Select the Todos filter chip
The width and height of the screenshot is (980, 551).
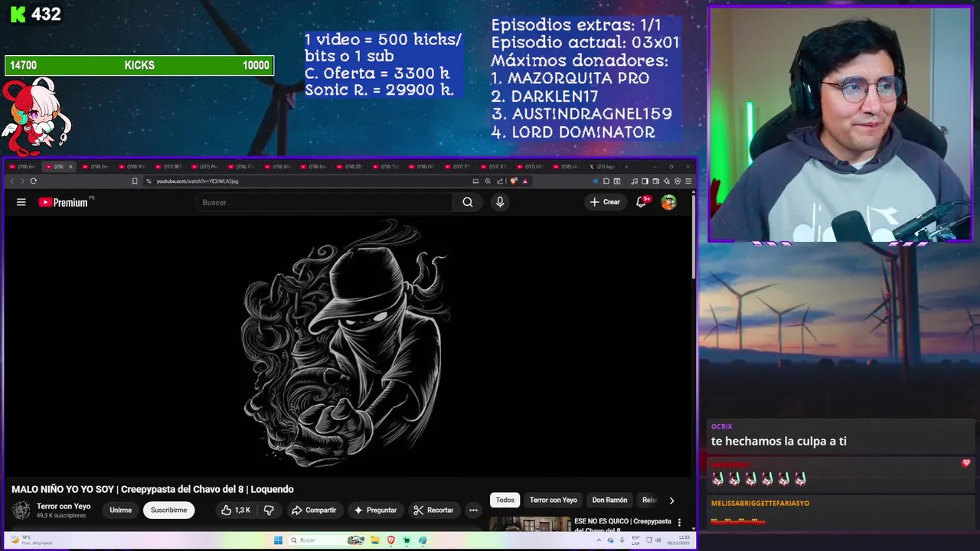click(505, 500)
